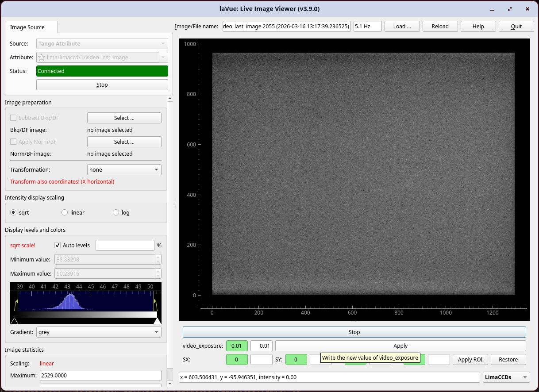Click the Apply ROI button

click(x=470, y=360)
